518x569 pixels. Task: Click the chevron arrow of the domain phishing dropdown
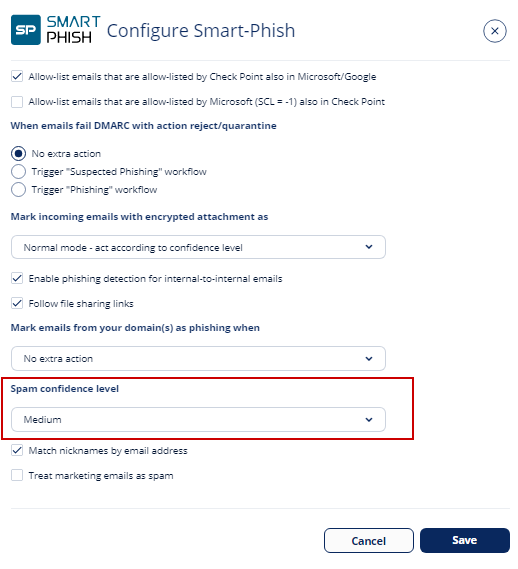pos(369,359)
